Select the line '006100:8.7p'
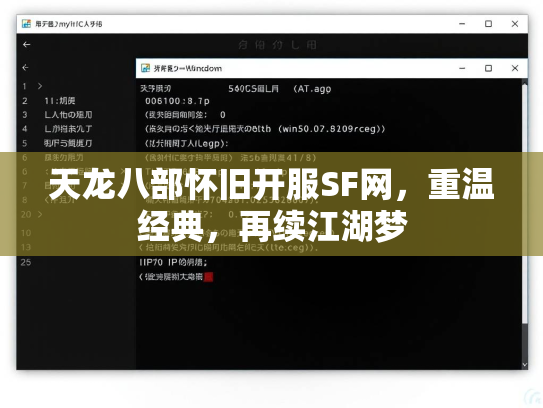The height and width of the screenshot is (408, 543). click(177, 101)
